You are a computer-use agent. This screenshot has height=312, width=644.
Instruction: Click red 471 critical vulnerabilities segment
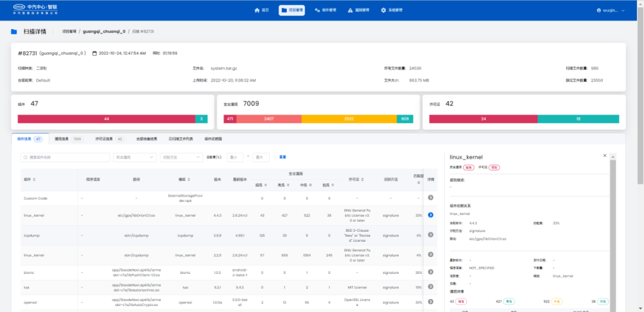pyautogui.click(x=230, y=119)
